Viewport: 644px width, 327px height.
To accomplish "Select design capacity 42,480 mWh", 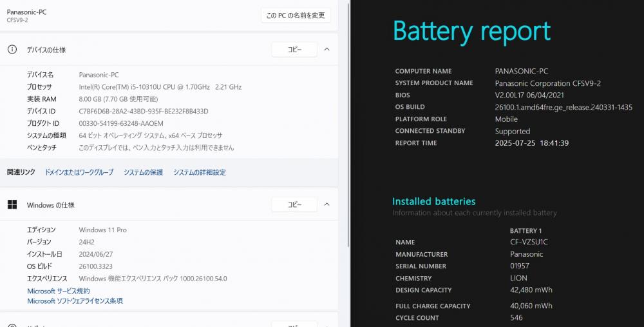I will pos(531,290).
